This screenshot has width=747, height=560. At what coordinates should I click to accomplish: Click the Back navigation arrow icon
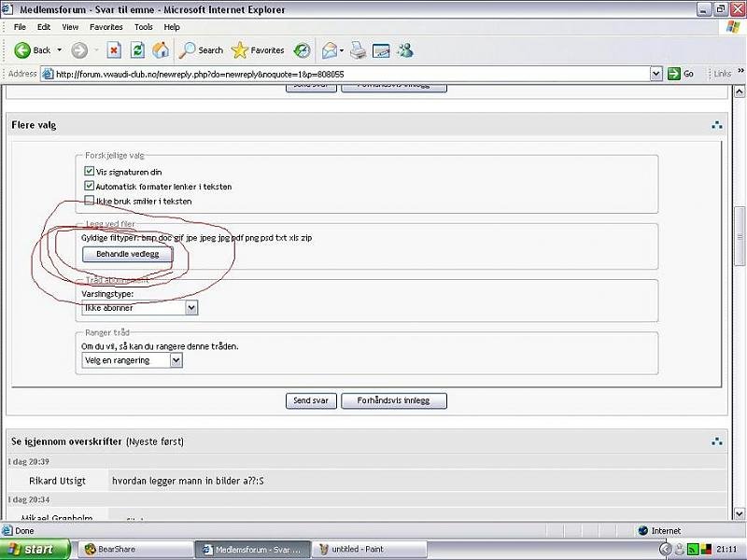click(23, 50)
